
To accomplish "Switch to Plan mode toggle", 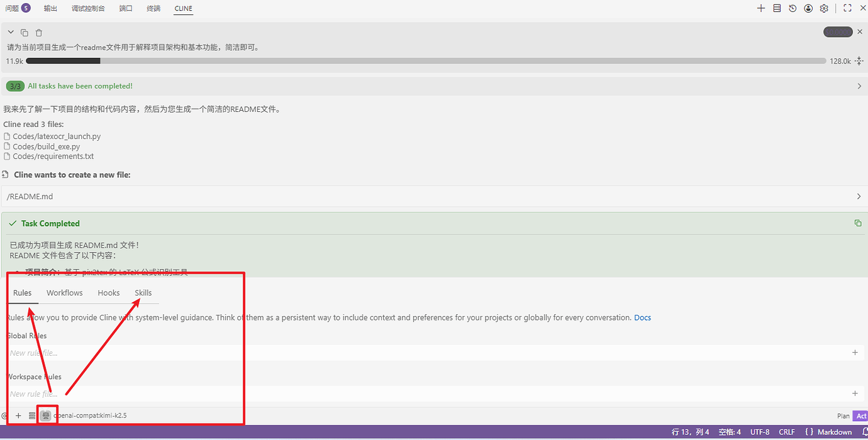I will tap(843, 416).
